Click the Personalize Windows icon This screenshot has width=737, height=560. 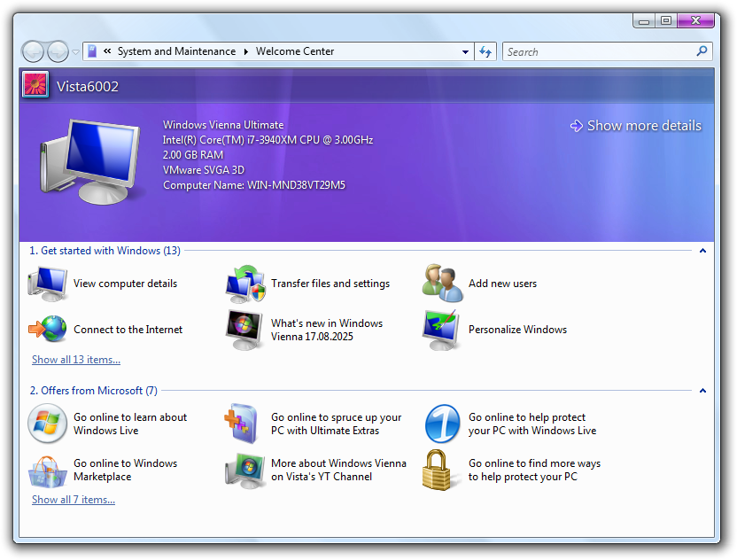coord(443,330)
